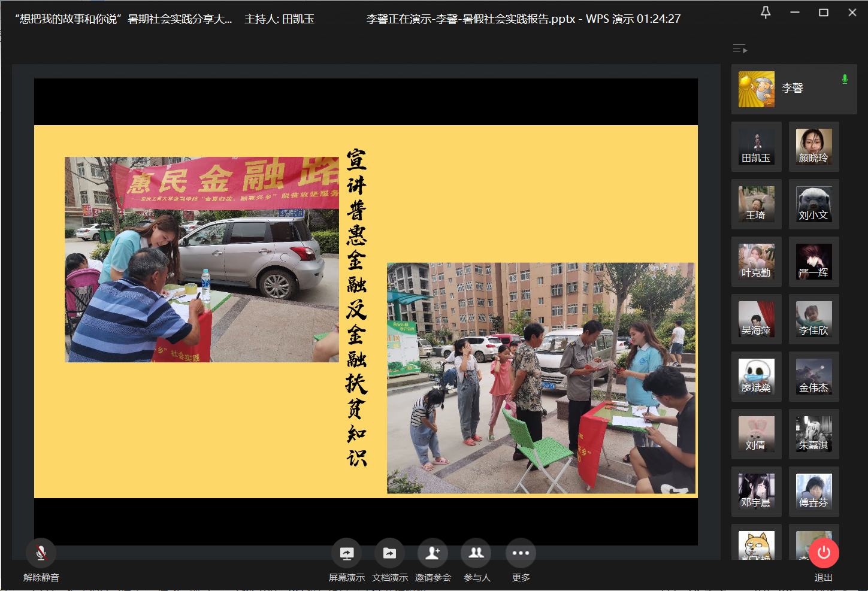Click 颜晓玲's video thumbnail
This screenshot has height=591, width=868.
pyautogui.click(x=813, y=147)
